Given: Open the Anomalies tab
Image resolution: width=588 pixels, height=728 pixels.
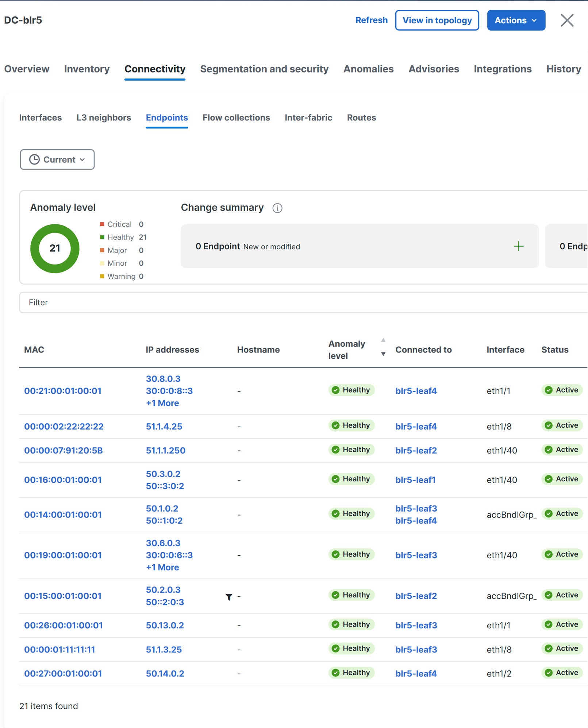Looking at the screenshot, I should pyautogui.click(x=368, y=69).
